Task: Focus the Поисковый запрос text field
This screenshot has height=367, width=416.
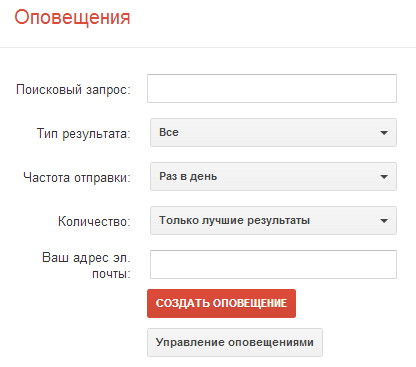Action: click(272, 88)
